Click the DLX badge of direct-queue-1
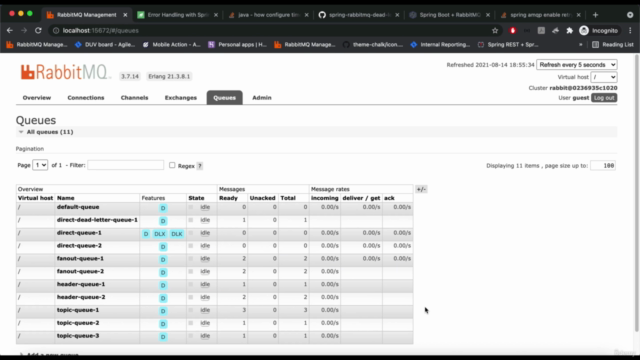Image resolution: width=640 pixels, height=360 pixels. [x=160, y=234]
